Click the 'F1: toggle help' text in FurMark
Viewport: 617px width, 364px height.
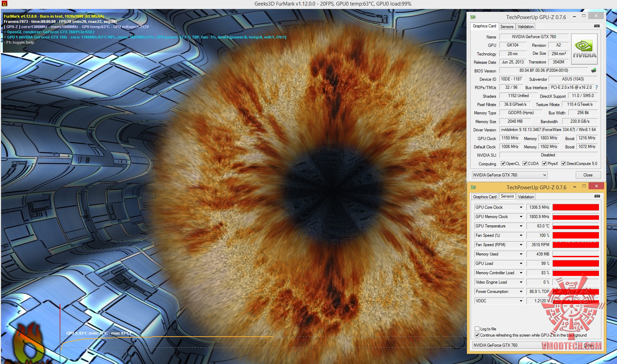tap(19, 42)
